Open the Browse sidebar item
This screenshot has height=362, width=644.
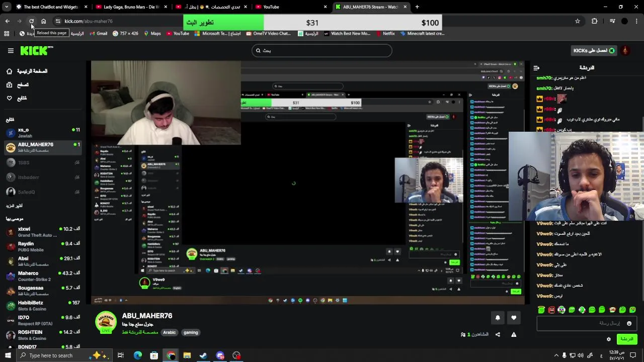[18, 85]
